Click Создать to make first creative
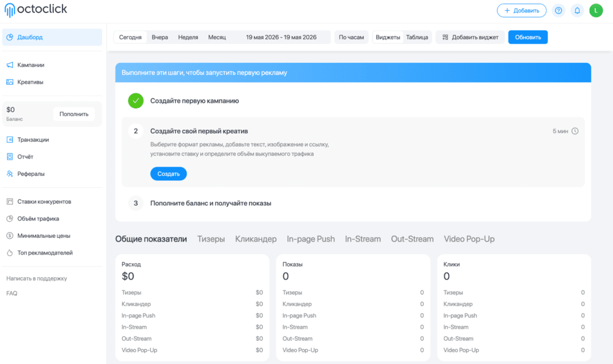This screenshot has width=613, height=364. pyautogui.click(x=169, y=174)
